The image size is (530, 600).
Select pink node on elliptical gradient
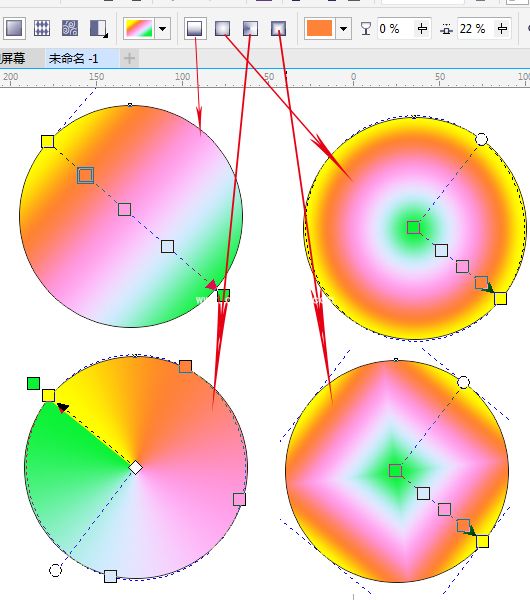click(x=462, y=266)
